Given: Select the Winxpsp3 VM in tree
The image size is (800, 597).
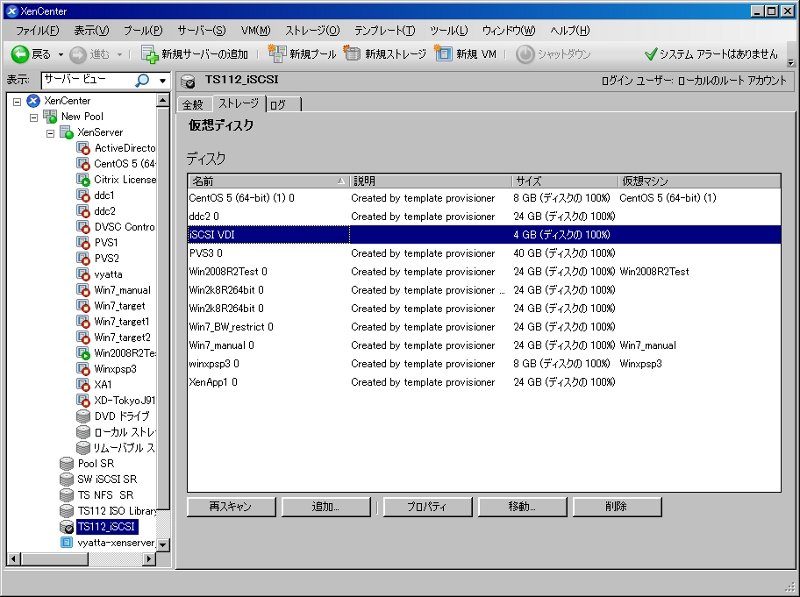Looking at the screenshot, I should pyautogui.click(x=115, y=369).
